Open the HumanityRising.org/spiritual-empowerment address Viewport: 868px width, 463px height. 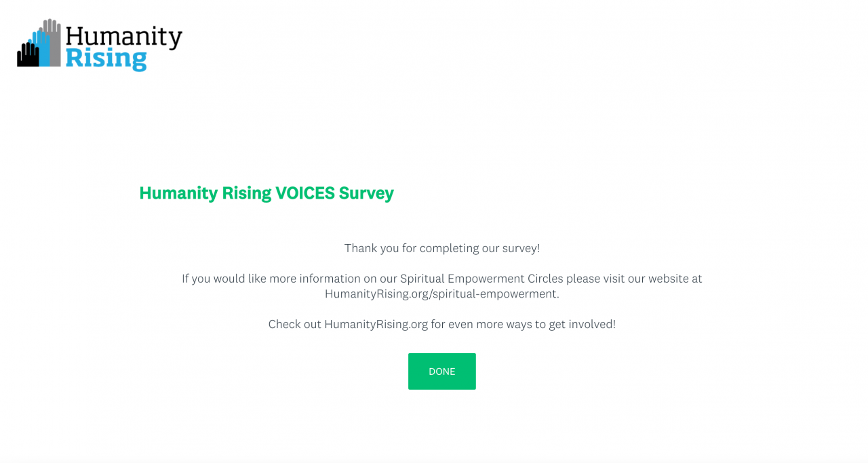441,294
